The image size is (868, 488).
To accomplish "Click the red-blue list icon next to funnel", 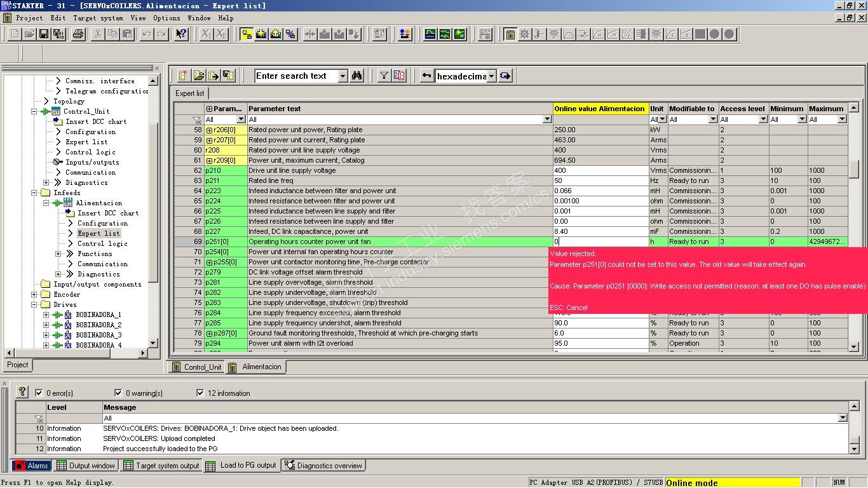I will click(399, 76).
